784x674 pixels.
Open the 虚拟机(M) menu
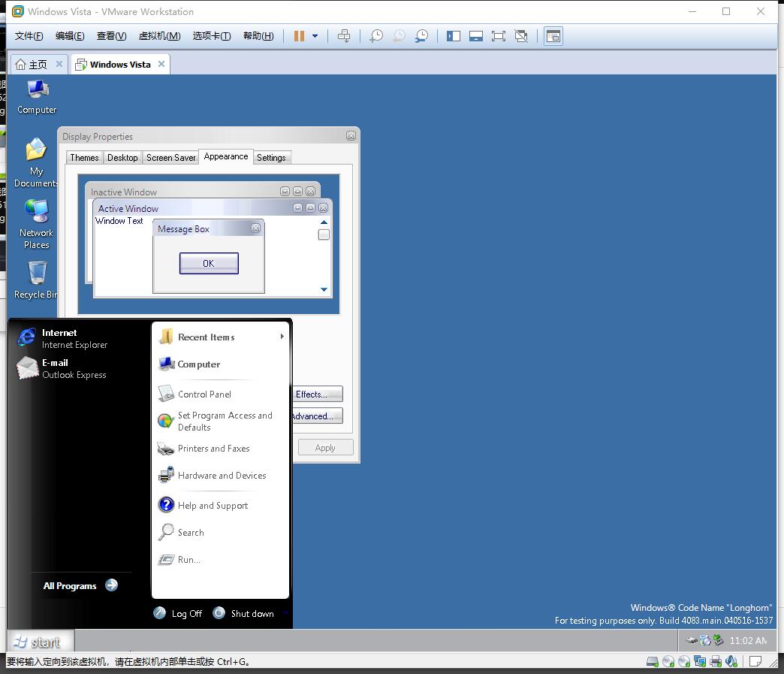tap(159, 36)
